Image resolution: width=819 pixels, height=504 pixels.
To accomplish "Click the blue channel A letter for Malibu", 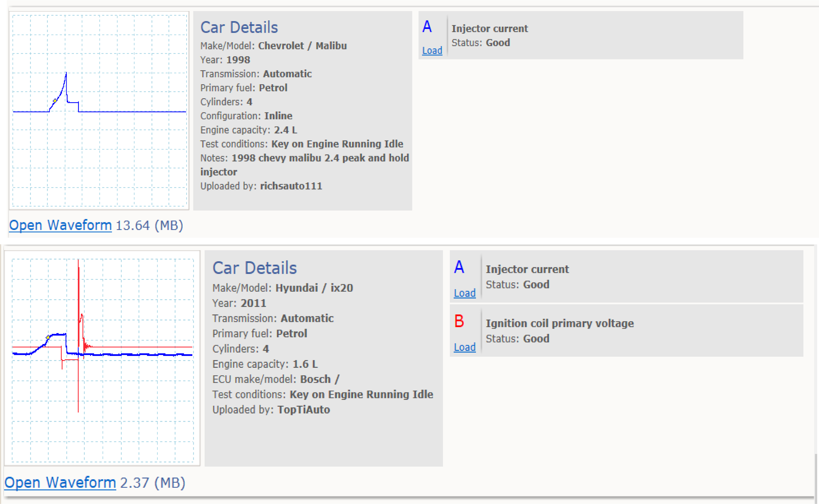I will tap(427, 27).
